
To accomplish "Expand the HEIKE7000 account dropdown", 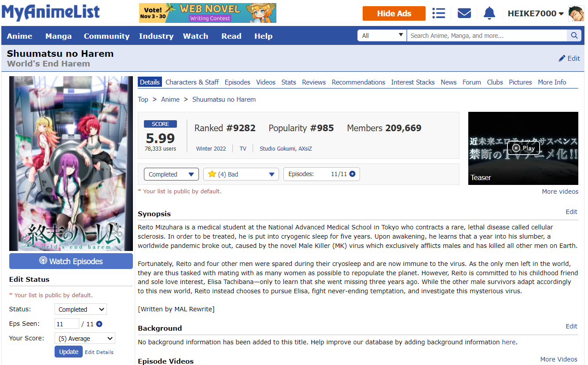I will point(536,14).
